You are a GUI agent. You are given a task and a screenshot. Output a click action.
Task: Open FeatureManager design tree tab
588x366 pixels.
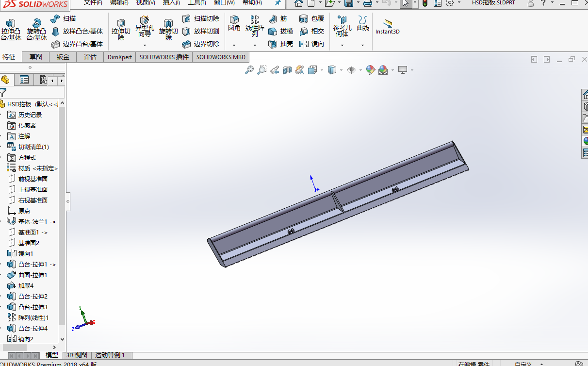click(x=5, y=80)
